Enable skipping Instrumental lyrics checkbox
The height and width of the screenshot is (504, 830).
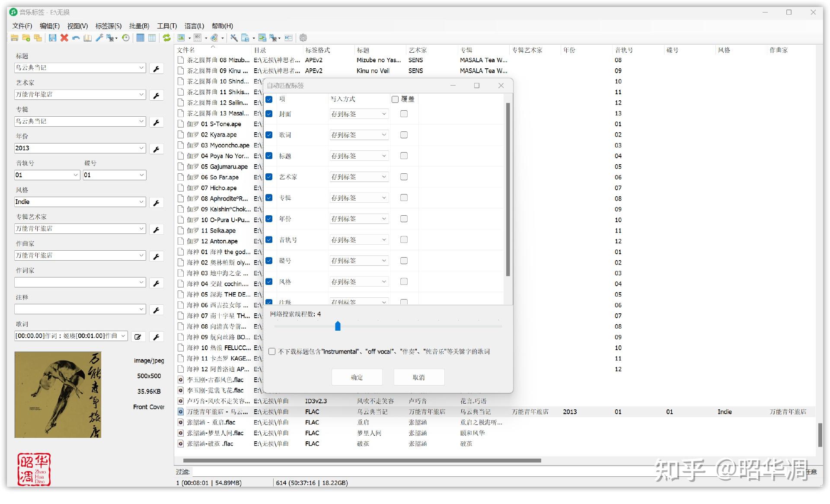(x=272, y=351)
